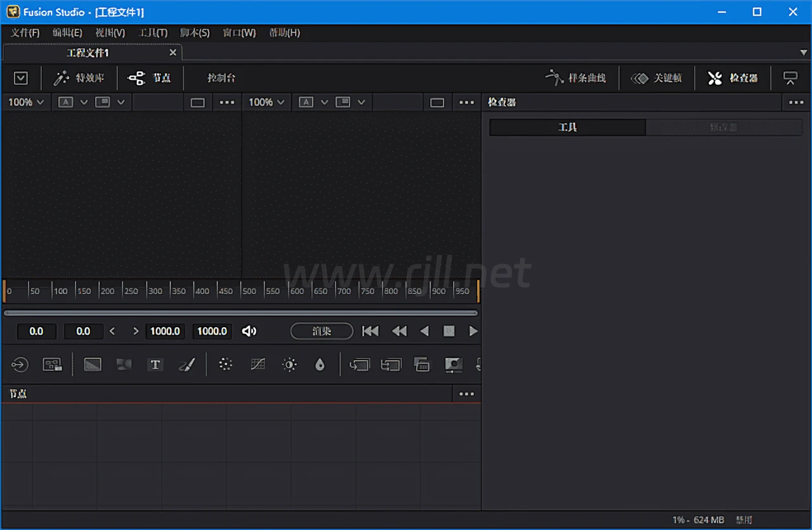
Task: Click the render end time 1000.0 field
Action: 165,331
